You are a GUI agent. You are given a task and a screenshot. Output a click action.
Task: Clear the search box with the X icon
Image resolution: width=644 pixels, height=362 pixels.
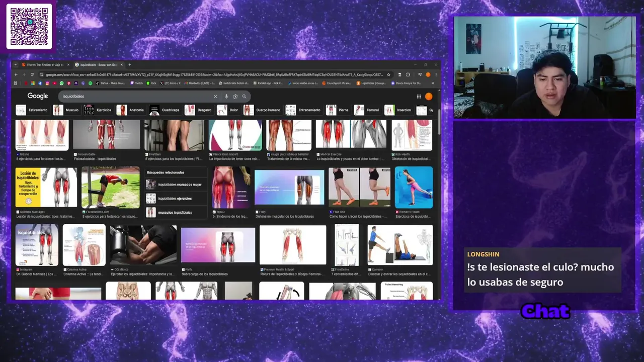click(x=215, y=96)
